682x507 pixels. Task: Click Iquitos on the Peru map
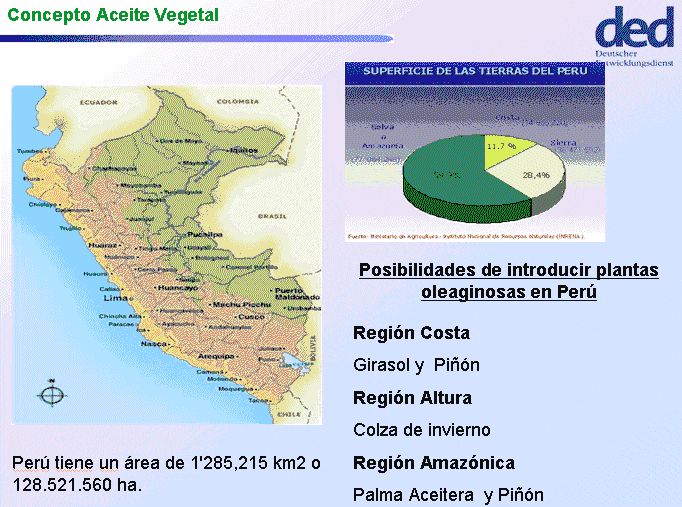244,150
